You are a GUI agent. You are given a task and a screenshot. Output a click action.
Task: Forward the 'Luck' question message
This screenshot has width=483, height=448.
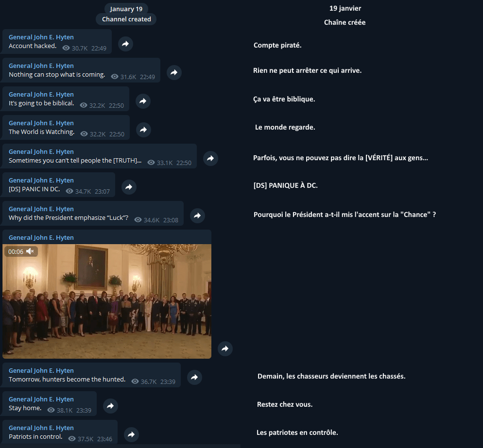[x=197, y=216]
